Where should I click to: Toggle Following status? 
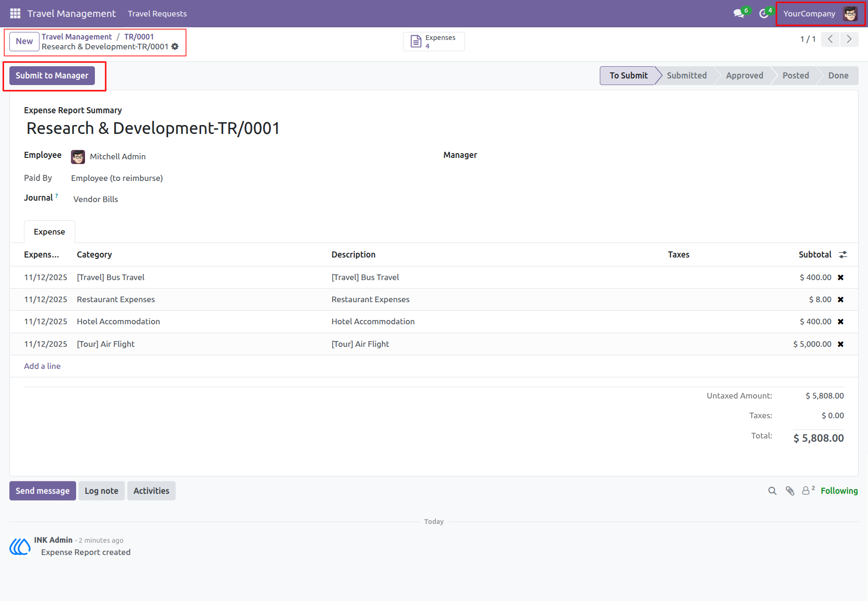[x=839, y=491]
